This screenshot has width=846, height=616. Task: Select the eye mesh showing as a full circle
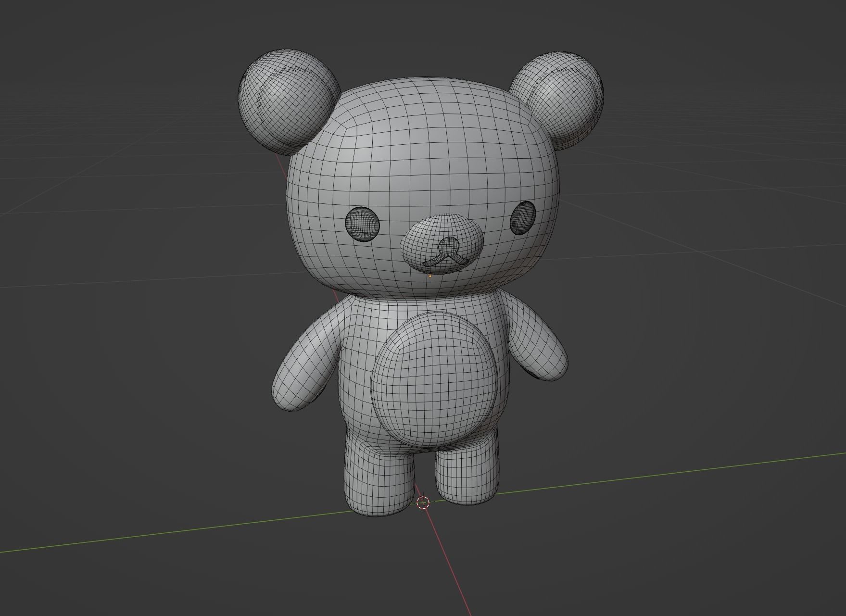pos(363,224)
